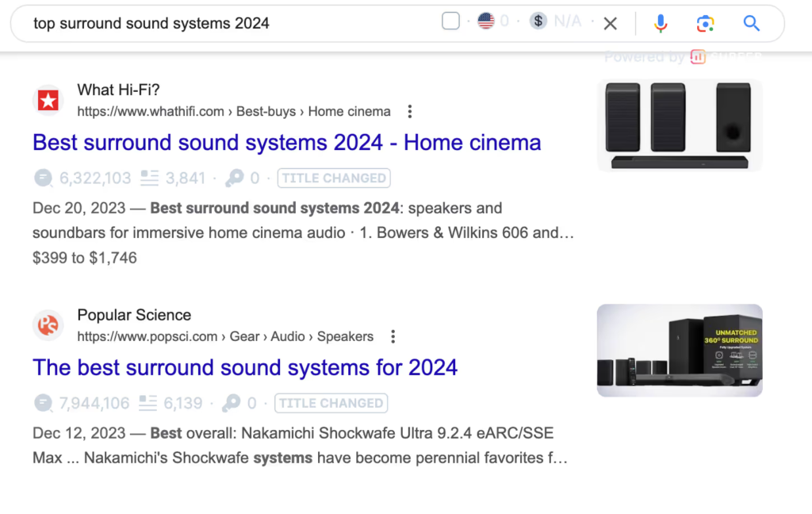Click the key icon in Popular Science row
This screenshot has height=514, width=812.
[231, 403]
